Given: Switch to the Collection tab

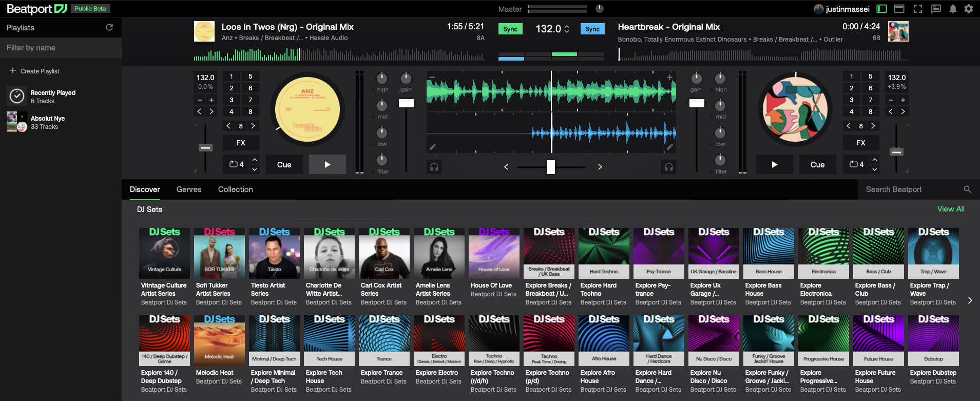Looking at the screenshot, I should [x=236, y=189].
